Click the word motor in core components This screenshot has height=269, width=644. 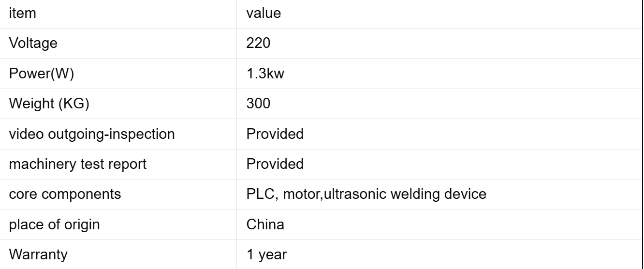(296, 194)
